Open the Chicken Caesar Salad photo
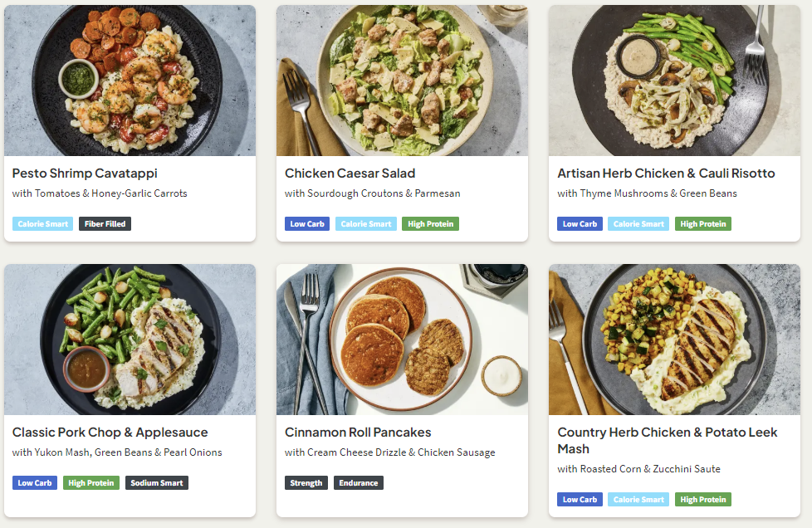The image size is (812, 528). [x=403, y=81]
